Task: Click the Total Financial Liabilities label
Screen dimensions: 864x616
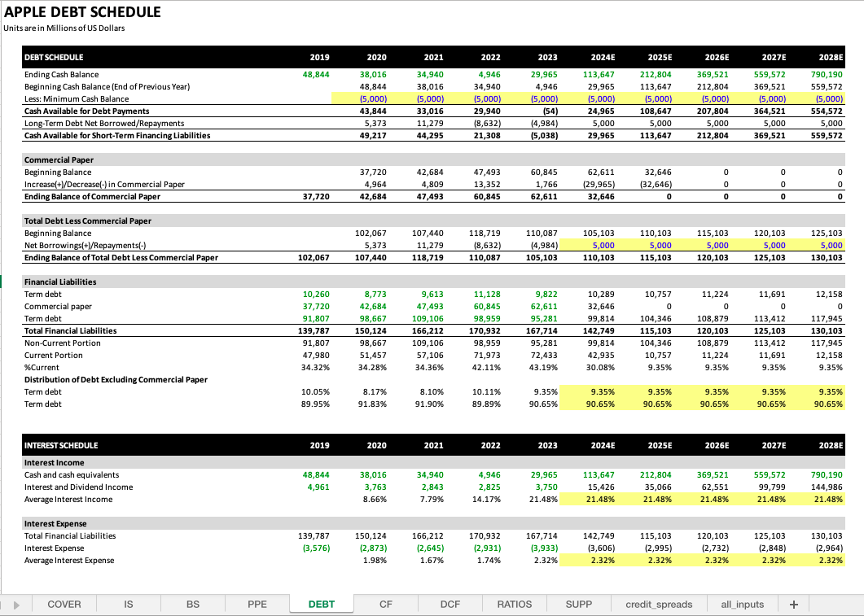Action: coord(70,331)
